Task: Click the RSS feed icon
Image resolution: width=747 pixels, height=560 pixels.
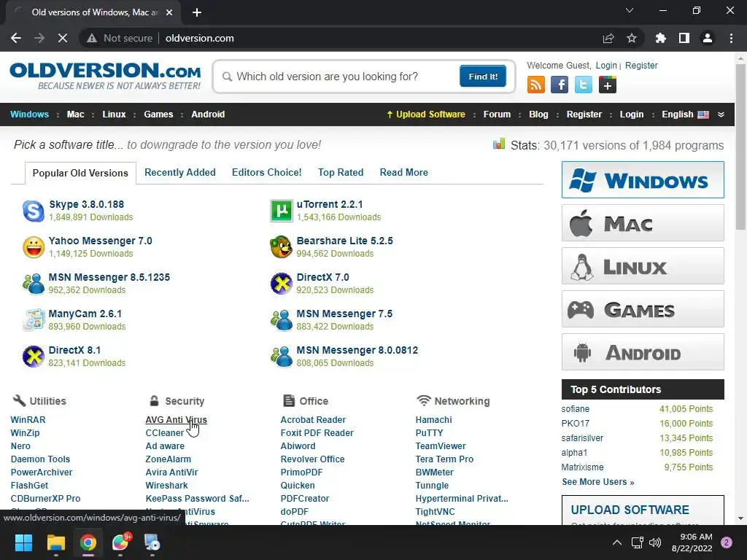Action: tap(536, 85)
